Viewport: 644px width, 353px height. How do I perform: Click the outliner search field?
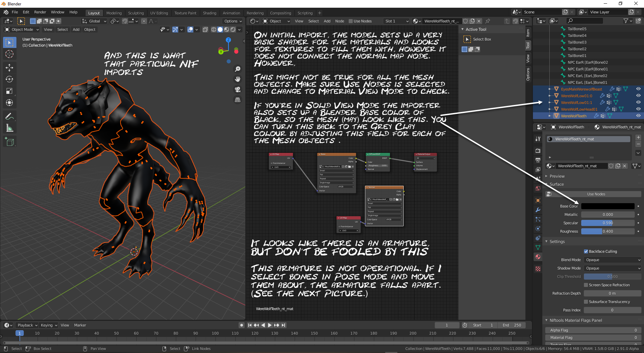[x=584, y=21]
